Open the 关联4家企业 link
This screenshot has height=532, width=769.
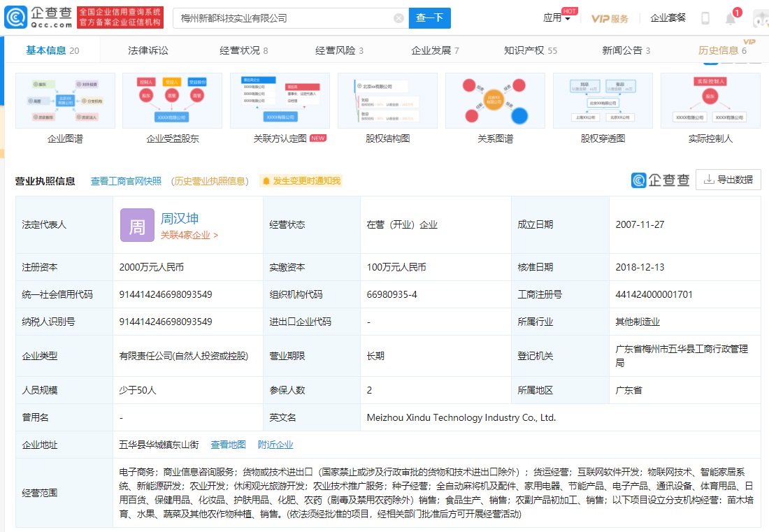(x=189, y=236)
